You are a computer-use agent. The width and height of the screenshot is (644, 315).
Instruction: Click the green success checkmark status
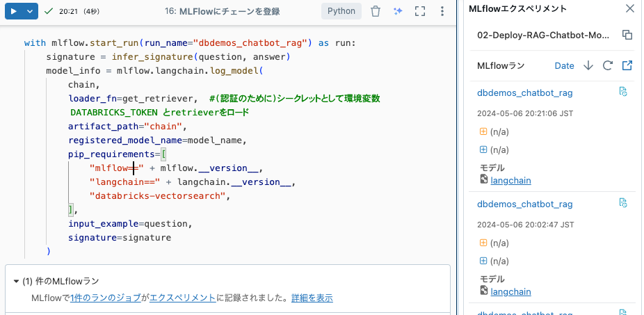(48, 11)
